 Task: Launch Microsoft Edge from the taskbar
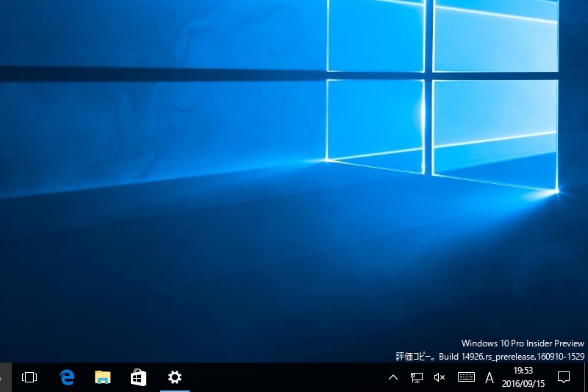67,377
